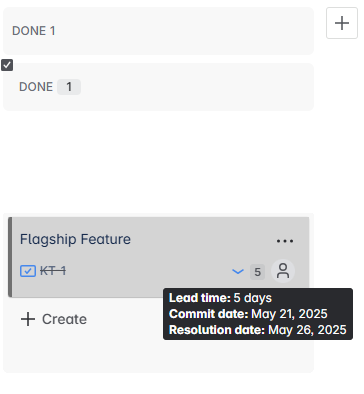Select the second DONE column header label

click(x=36, y=87)
